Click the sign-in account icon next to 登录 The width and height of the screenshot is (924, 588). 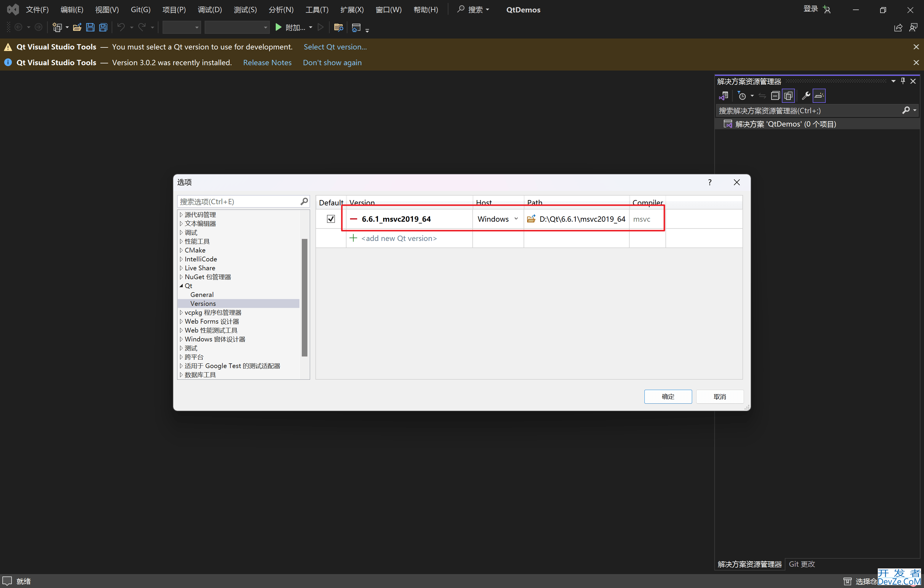click(827, 9)
